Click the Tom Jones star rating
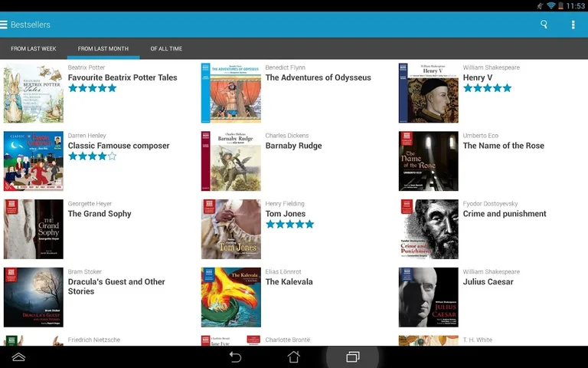 point(289,224)
